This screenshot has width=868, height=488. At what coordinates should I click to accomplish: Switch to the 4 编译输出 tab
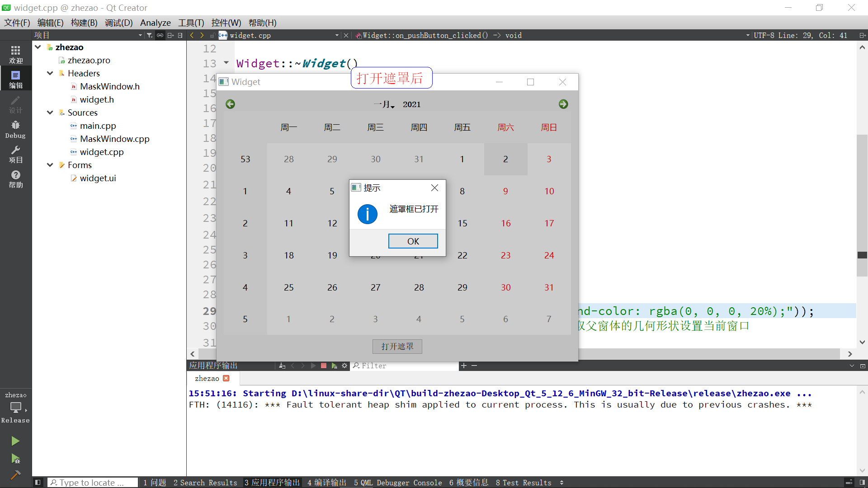(326, 483)
